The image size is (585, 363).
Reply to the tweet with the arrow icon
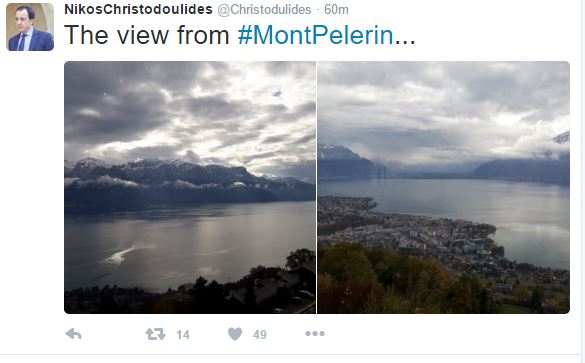tap(73, 334)
